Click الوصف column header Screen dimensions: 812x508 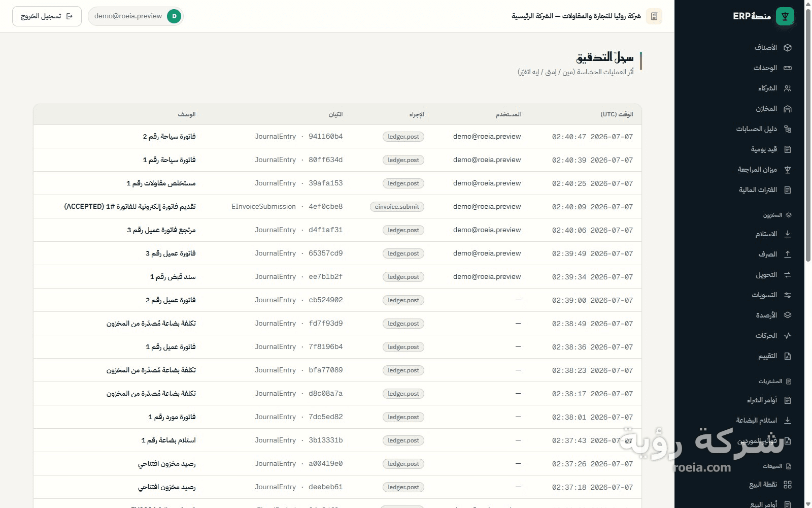tap(187, 114)
